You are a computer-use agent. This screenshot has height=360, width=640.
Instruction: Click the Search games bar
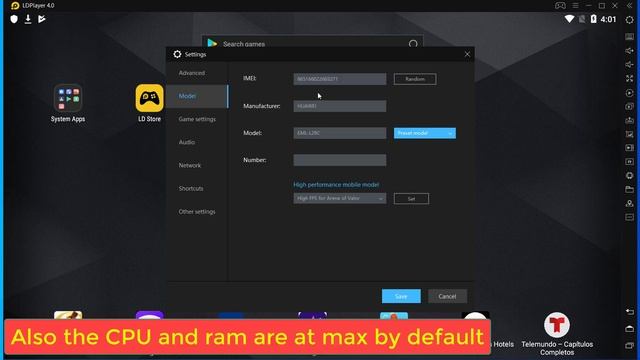pyautogui.click(x=312, y=42)
